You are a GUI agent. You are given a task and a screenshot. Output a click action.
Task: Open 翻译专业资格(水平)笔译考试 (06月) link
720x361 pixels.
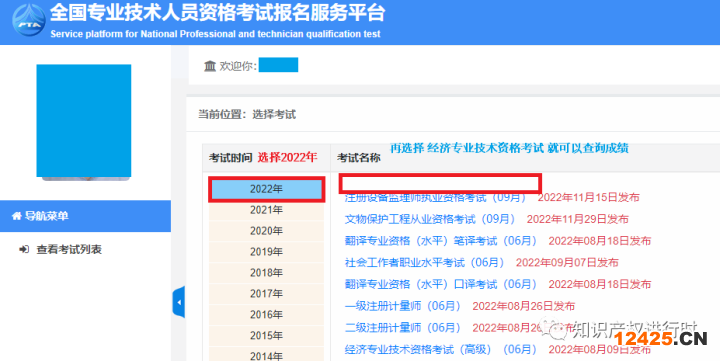pyautogui.click(x=440, y=241)
